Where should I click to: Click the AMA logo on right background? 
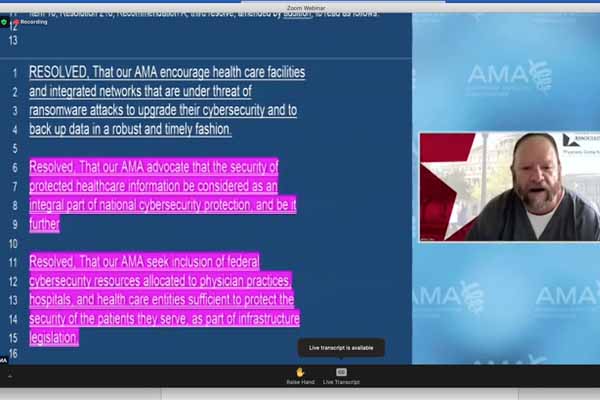505,73
